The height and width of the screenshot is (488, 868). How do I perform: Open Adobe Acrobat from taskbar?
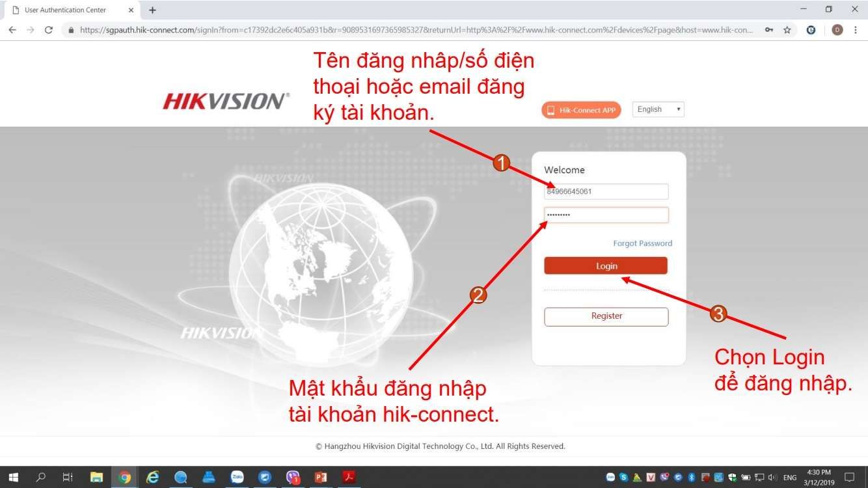349,477
